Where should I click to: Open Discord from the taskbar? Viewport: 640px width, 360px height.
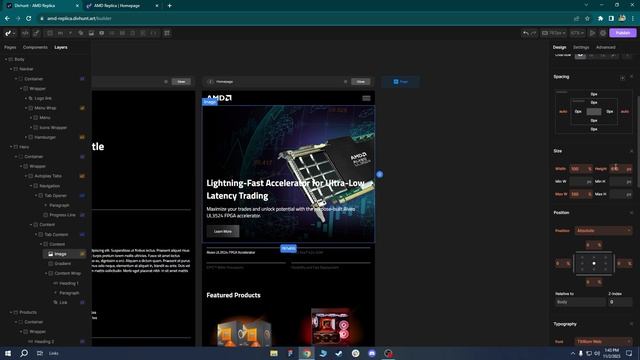(x=372, y=353)
